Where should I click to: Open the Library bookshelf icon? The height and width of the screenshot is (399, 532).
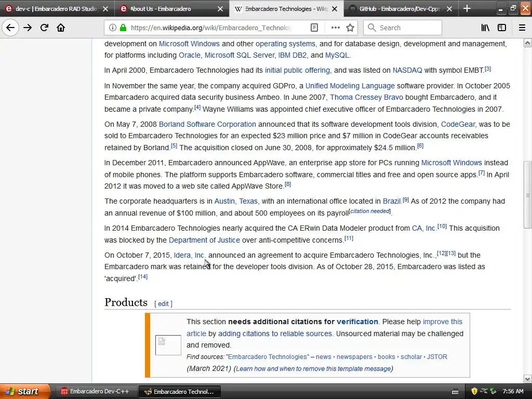click(485, 28)
